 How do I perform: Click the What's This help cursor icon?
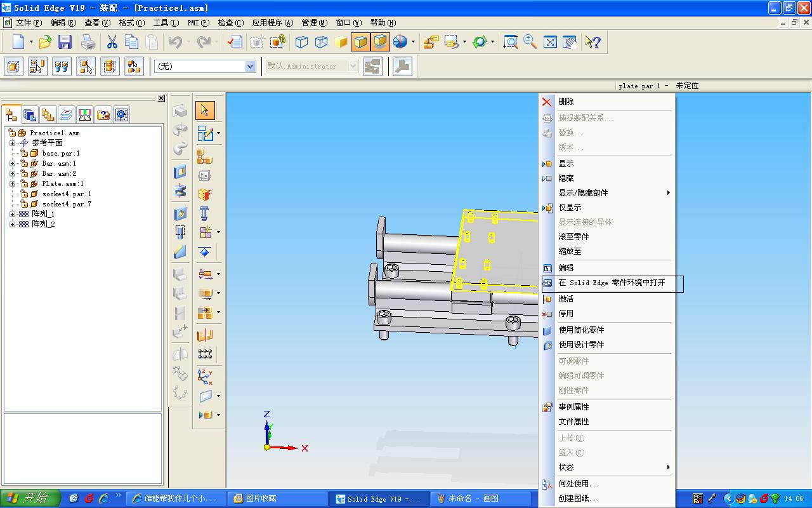pos(593,42)
